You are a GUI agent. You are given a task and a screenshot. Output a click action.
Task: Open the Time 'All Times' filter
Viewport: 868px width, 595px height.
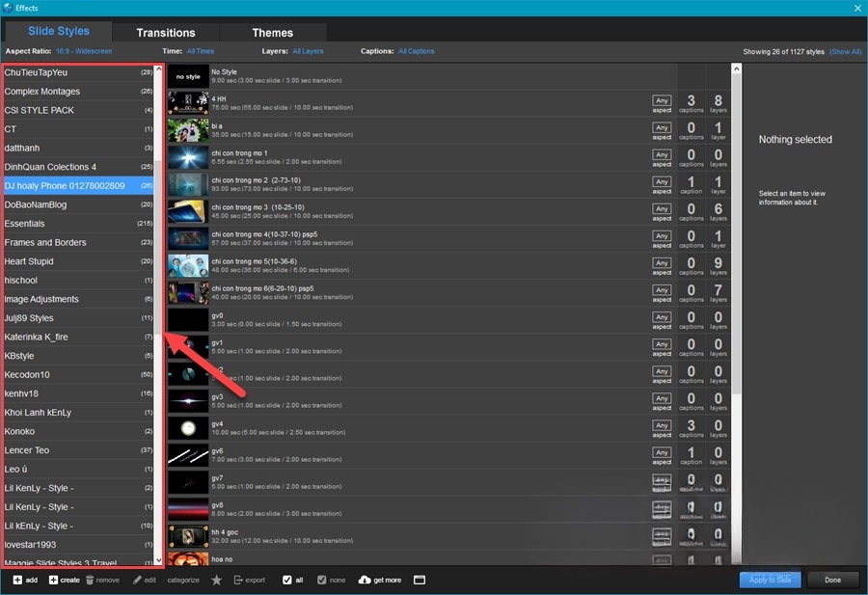click(201, 51)
